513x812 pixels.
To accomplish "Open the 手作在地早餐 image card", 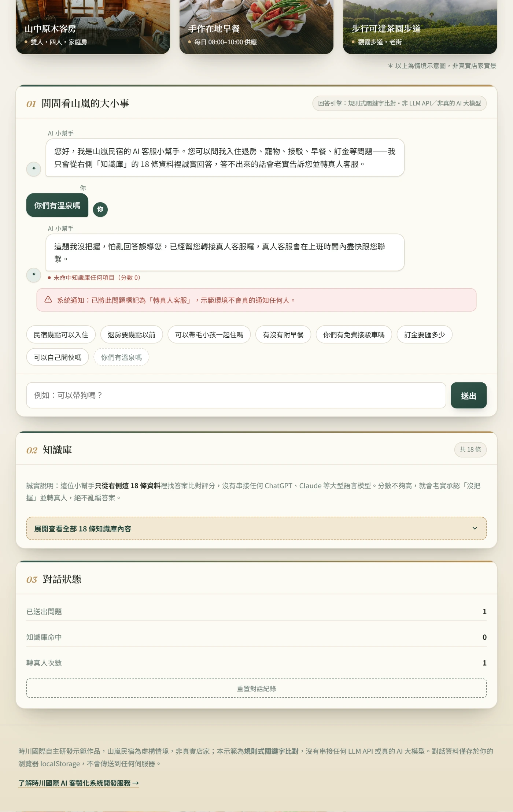I will [x=256, y=27].
